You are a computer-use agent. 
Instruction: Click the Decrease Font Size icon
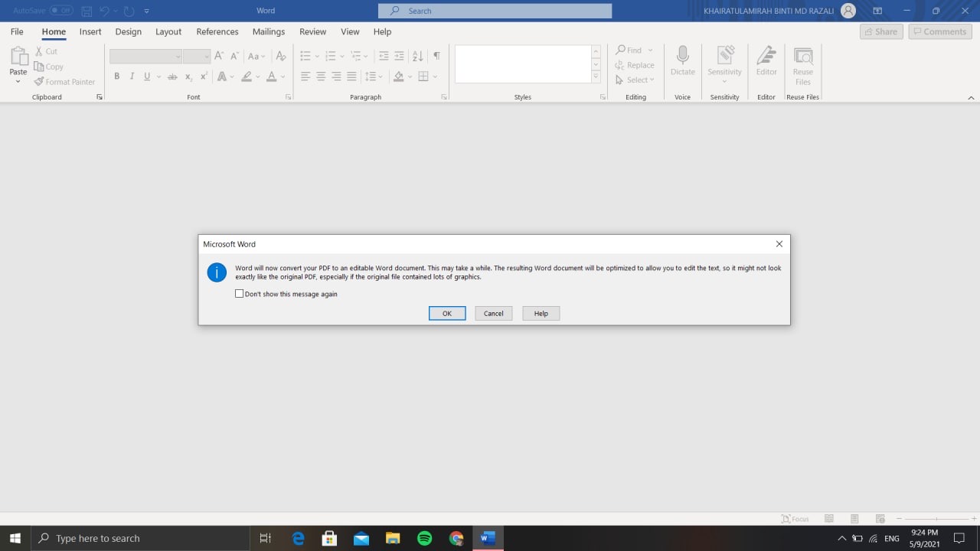[x=234, y=56]
